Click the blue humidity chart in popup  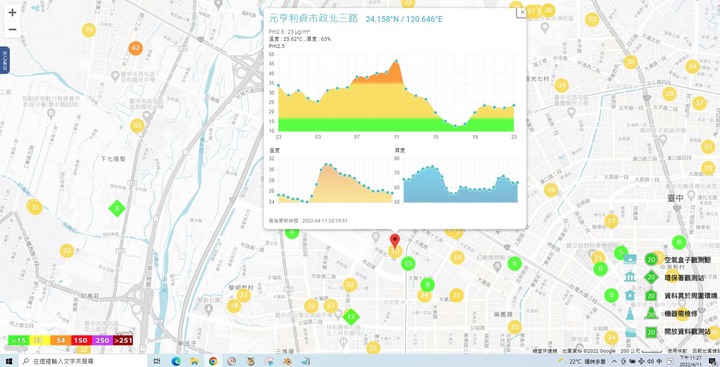pyautogui.click(x=460, y=180)
